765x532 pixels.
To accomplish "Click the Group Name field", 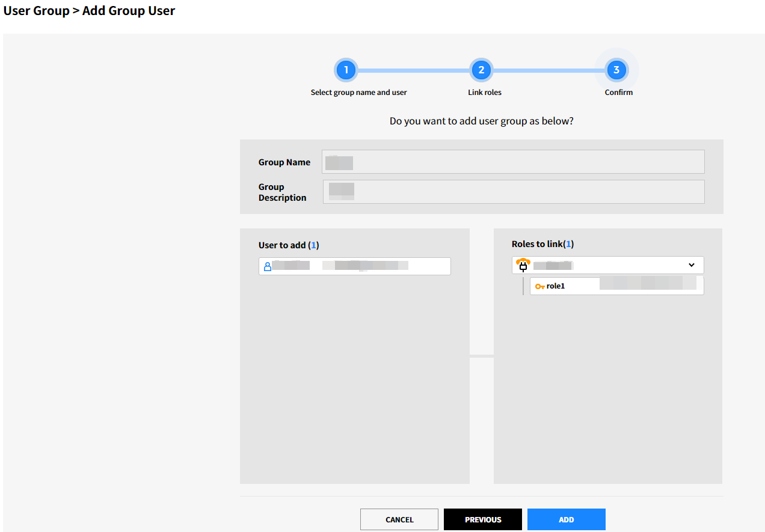I will click(512, 162).
